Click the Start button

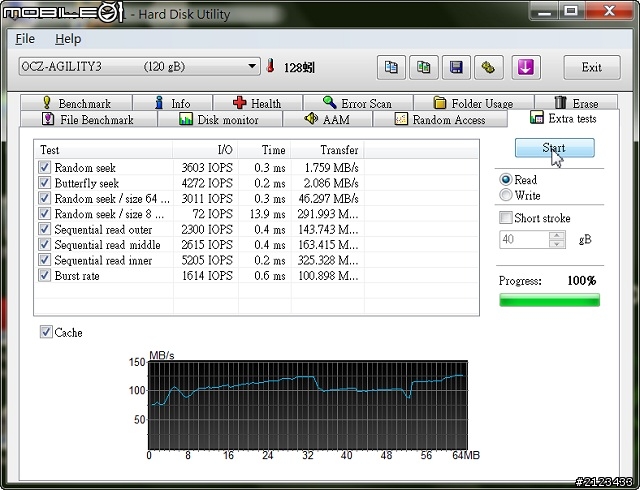(x=554, y=148)
